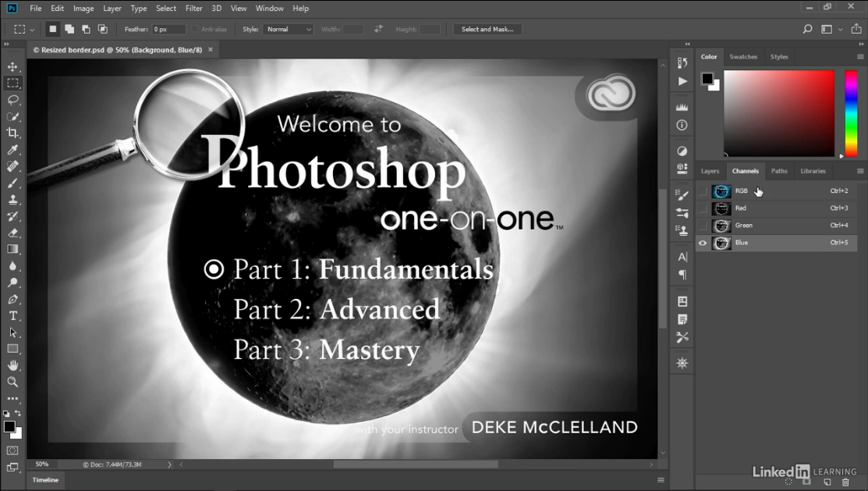
Task: Hide the Blue channel eye icon
Action: coord(703,243)
